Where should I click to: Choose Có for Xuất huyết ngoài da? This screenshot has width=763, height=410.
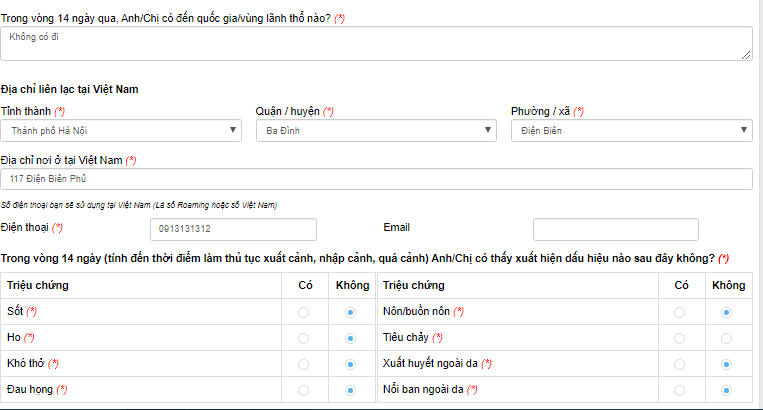pyautogui.click(x=679, y=364)
